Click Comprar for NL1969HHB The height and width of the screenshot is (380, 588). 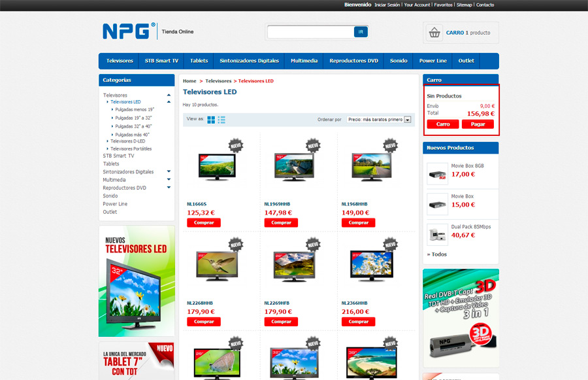point(281,222)
